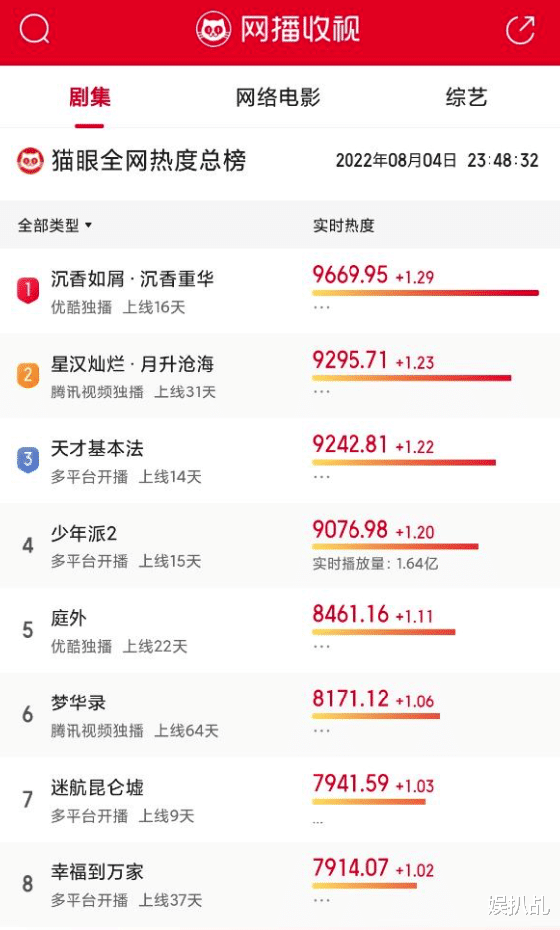The image size is (560, 930).
Task: Open the 全部类型 dropdown filter
Action: click(55, 225)
